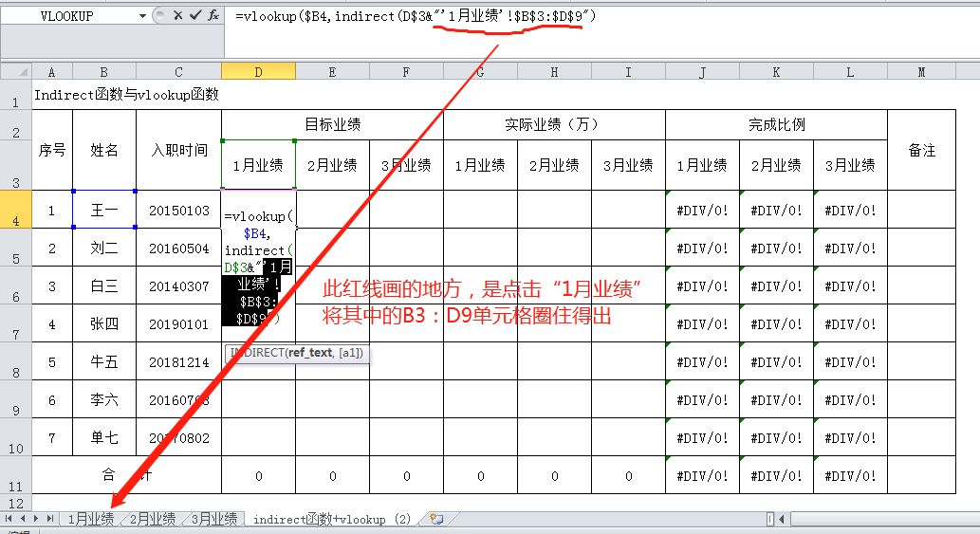Select column H header
980x534 pixels.
554,72
